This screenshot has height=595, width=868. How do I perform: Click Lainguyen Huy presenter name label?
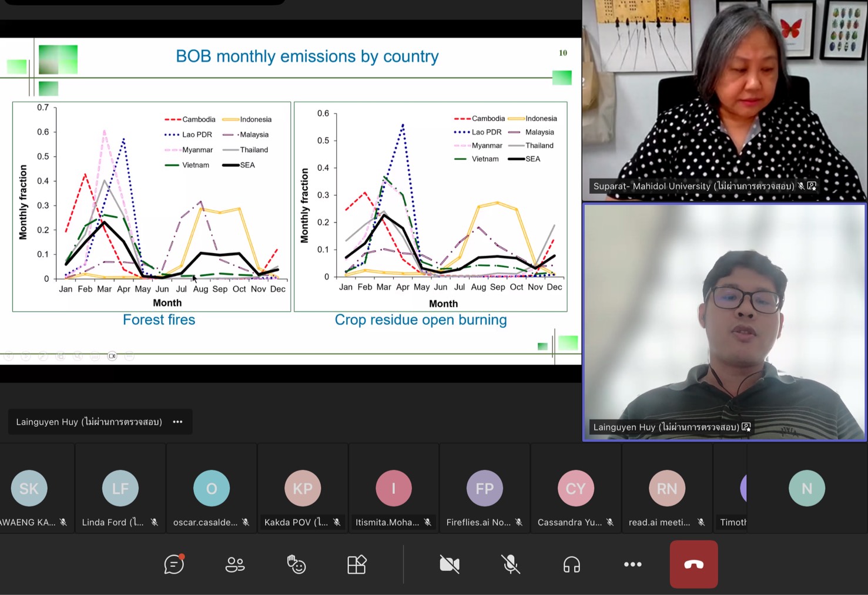click(89, 422)
